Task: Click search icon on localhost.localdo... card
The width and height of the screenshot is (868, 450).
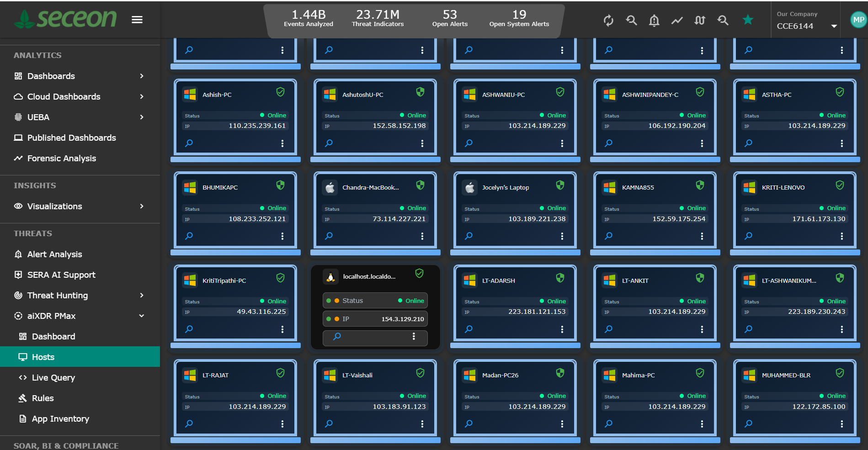Action: 337,337
